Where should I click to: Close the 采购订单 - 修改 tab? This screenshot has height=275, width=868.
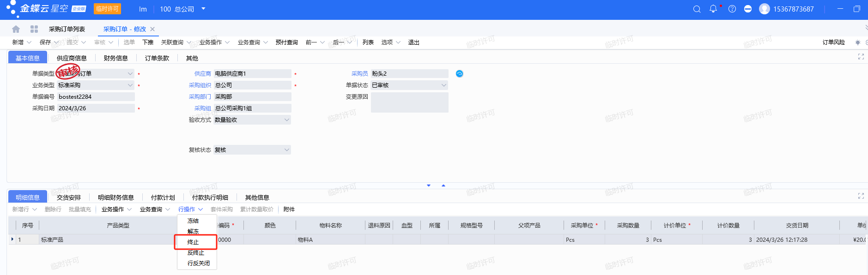click(x=152, y=29)
